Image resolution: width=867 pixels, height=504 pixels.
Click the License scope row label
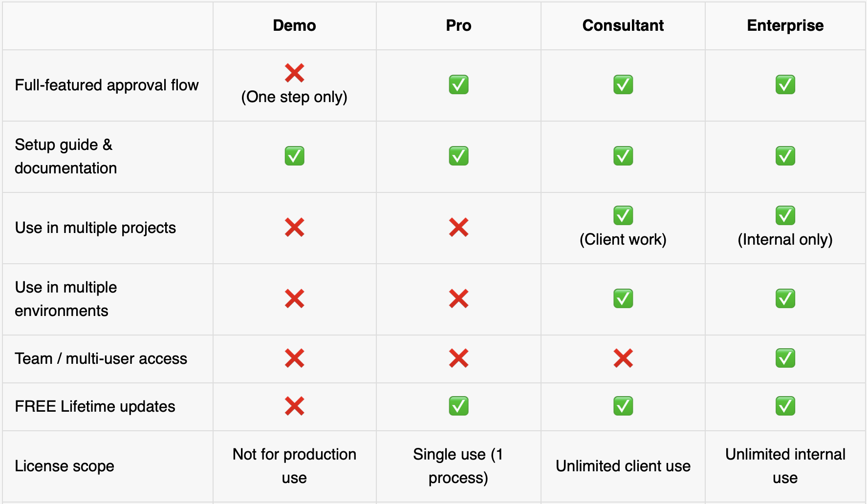(65, 466)
